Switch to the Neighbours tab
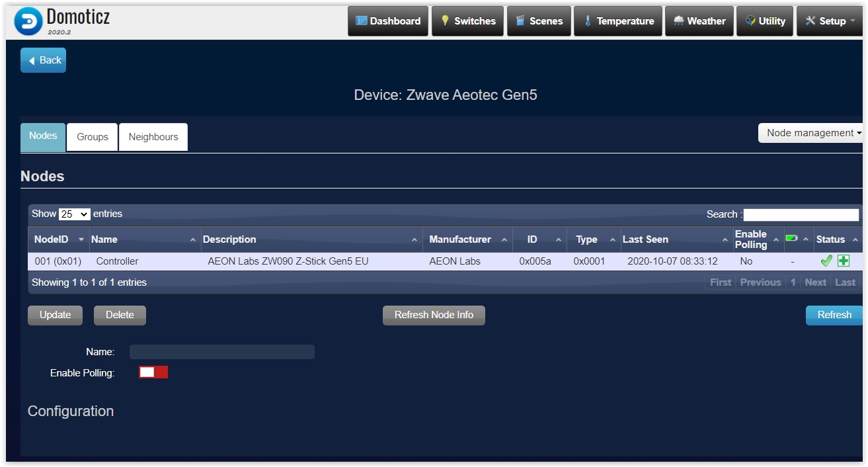 [x=153, y=137]
